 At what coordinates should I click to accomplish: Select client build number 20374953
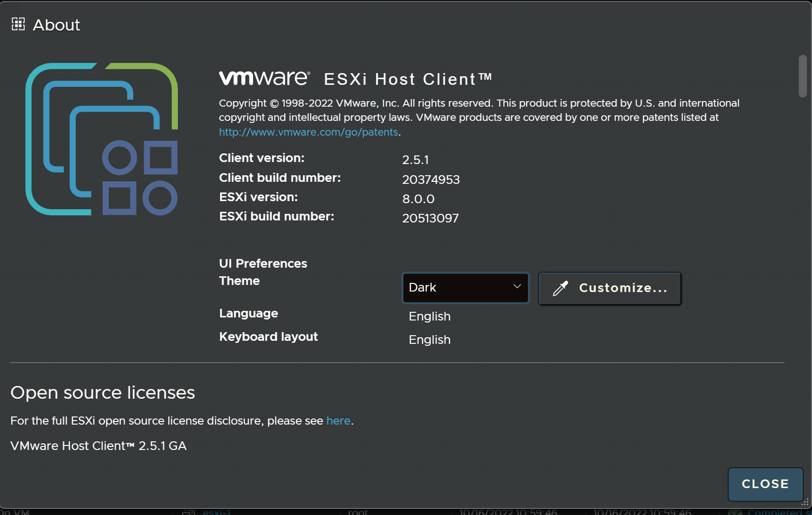[x=431, y=180]
